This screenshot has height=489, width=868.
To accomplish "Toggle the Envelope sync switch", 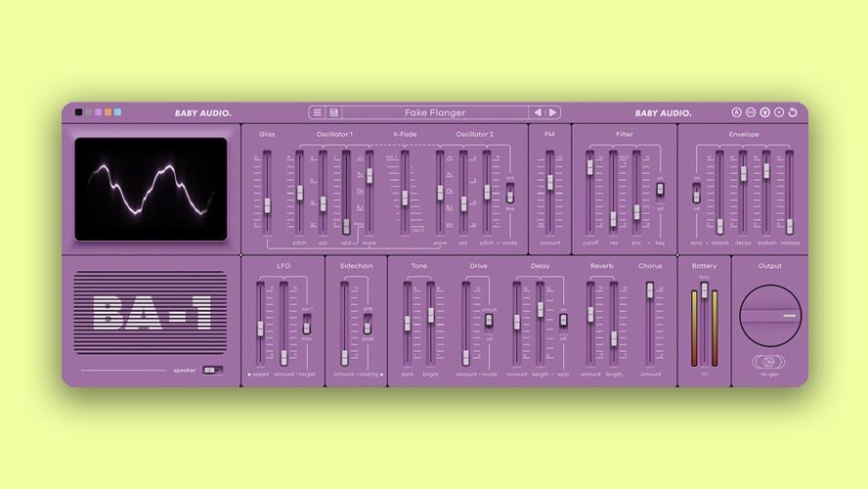I will point(696,193).
